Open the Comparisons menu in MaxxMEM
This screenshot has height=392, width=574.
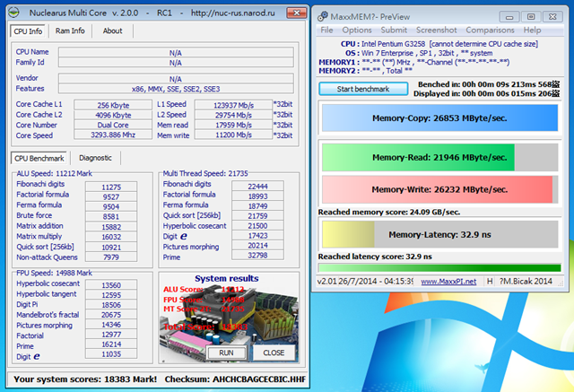point(490,30)
